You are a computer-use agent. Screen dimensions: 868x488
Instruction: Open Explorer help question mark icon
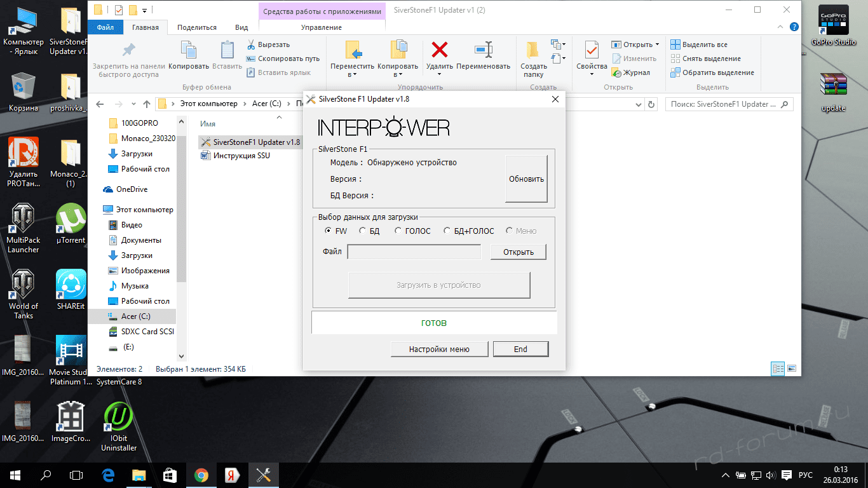(794, 27)
